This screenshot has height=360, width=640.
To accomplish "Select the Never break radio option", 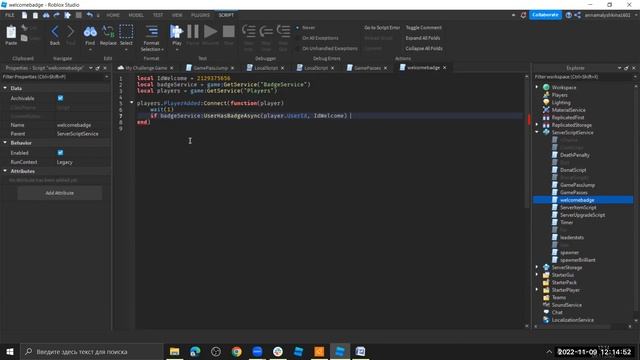I will (298, 28).
